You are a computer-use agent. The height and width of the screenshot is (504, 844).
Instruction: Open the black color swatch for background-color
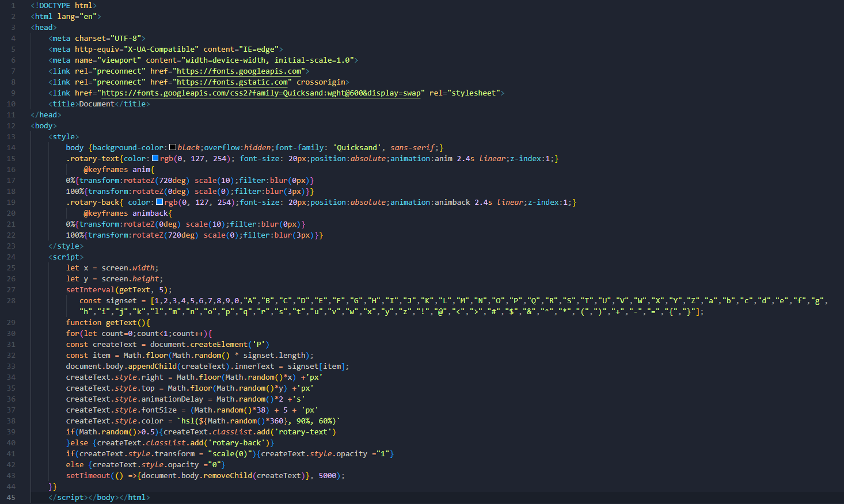pos(173,148)
